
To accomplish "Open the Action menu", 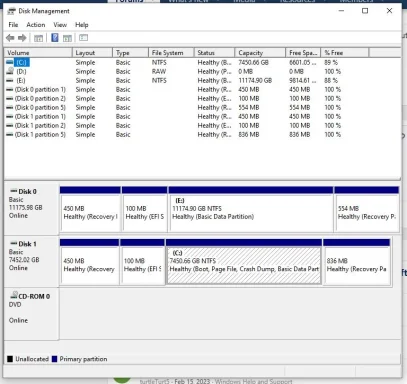I will click(x=36, y=25).
